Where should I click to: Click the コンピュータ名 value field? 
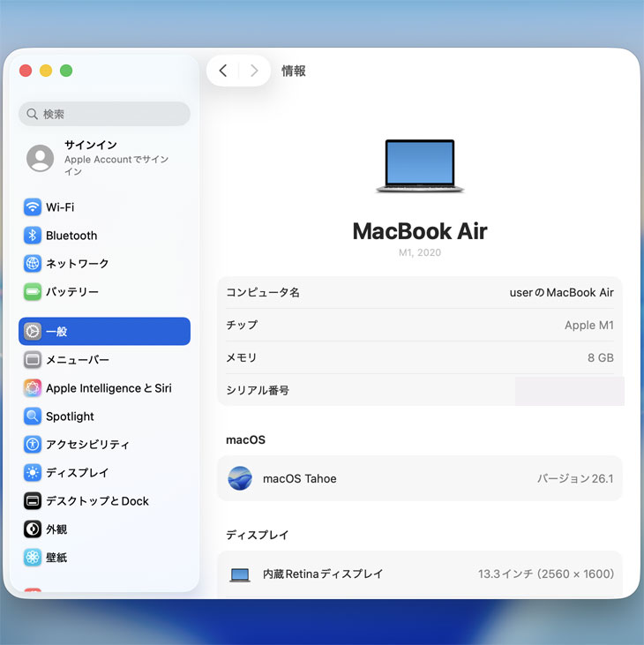coord(561,292)
